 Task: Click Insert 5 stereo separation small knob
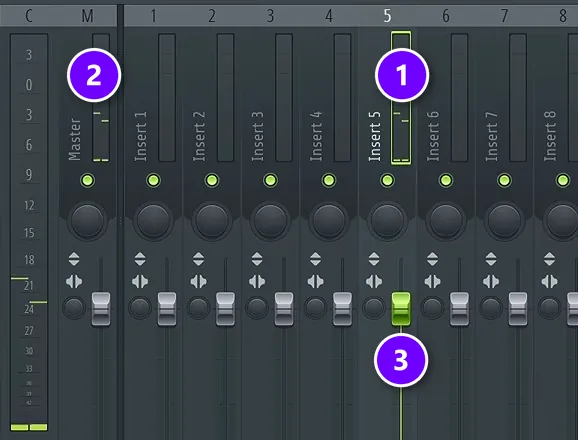tap(374, 308)
